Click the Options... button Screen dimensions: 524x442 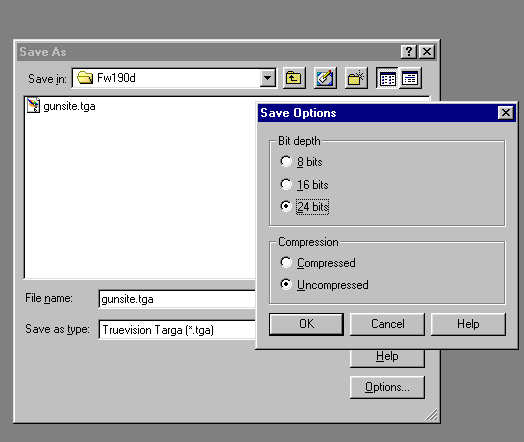(387, 387)
